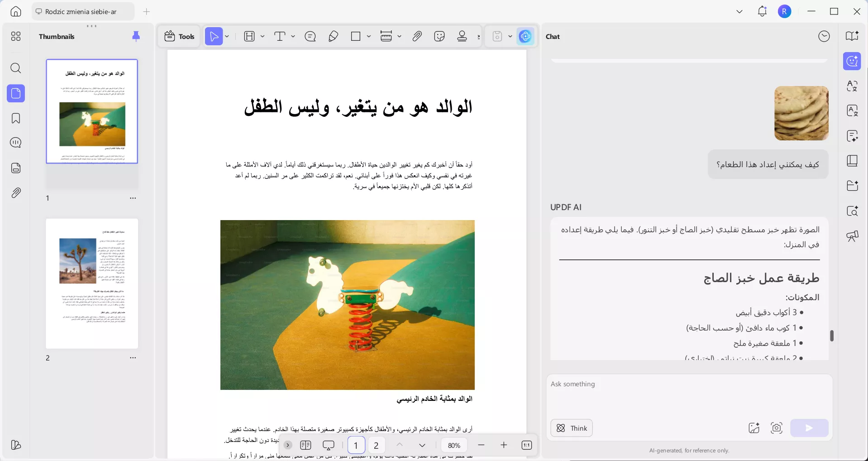Send the AI chat message
This screenshot has width=868, height=461.
pyautogui.click(x=809, y=428)
